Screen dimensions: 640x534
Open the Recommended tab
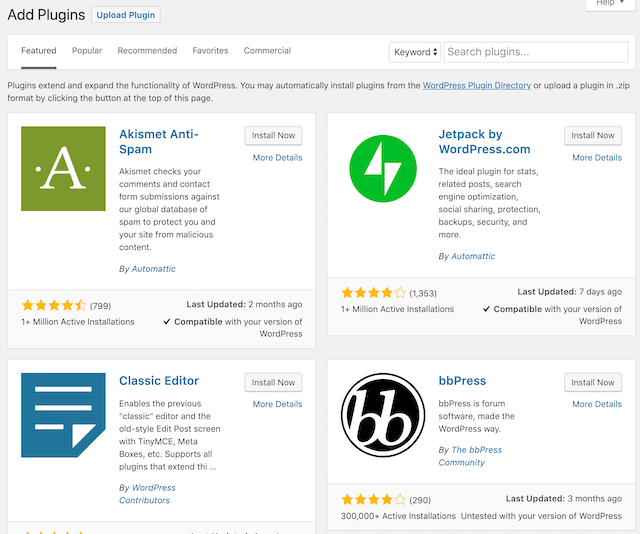[147, 51]
